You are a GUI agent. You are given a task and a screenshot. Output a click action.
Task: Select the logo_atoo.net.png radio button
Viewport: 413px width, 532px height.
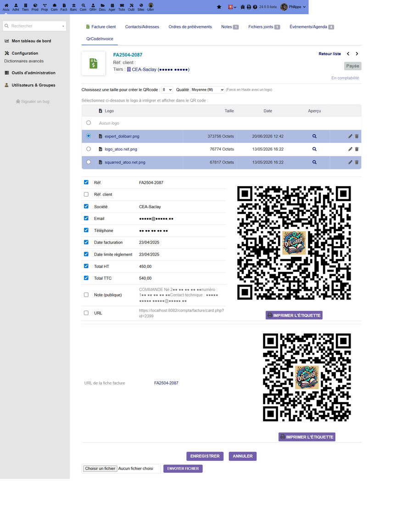pyautogui.click(x=89, y=148)
